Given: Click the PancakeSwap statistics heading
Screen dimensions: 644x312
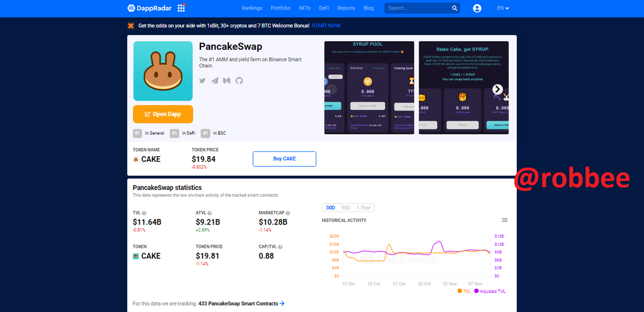Looking at the screenshot, I should 167,187.
